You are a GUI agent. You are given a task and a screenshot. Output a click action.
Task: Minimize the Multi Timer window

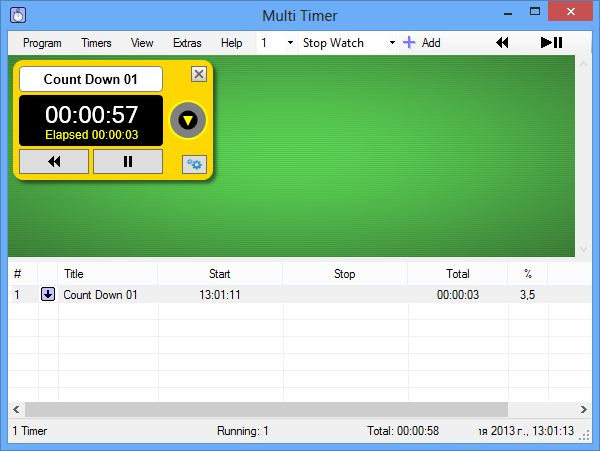(508, 13)
